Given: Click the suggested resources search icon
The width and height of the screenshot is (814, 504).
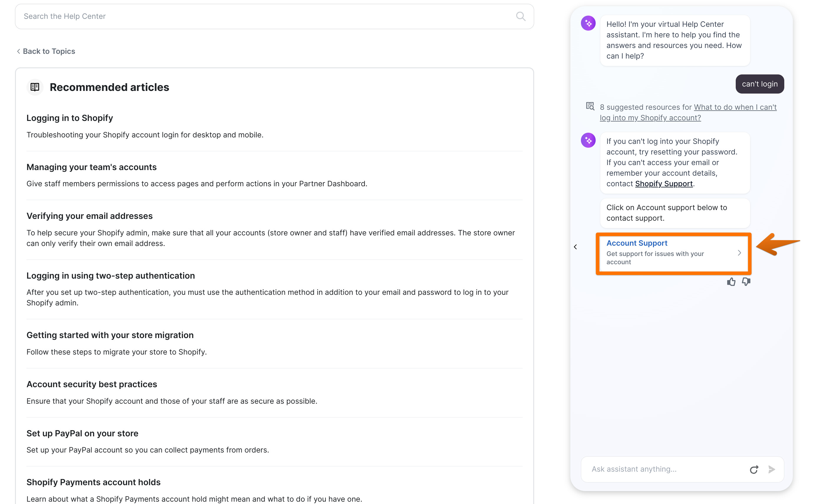Looking at the screenshot, I should (x=590, y=106).
